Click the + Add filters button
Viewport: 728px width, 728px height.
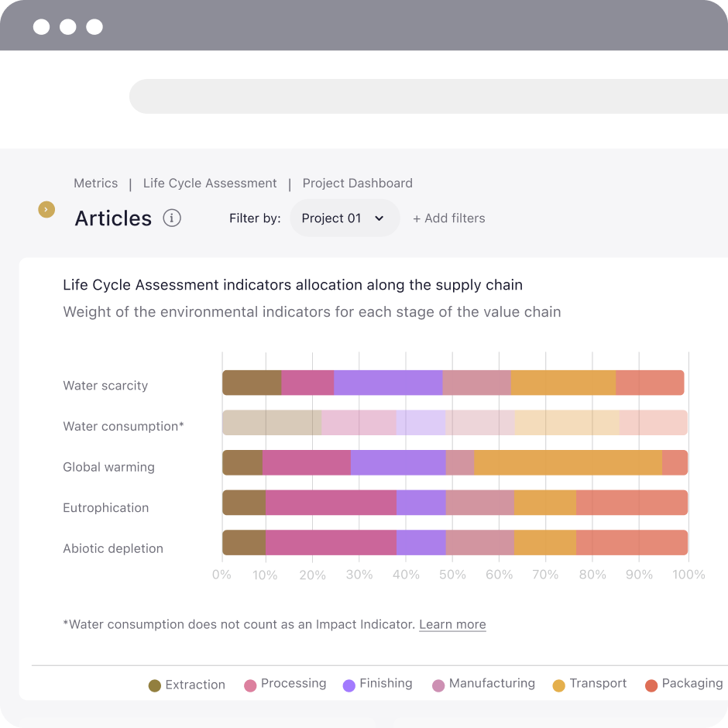click(449, 218)
